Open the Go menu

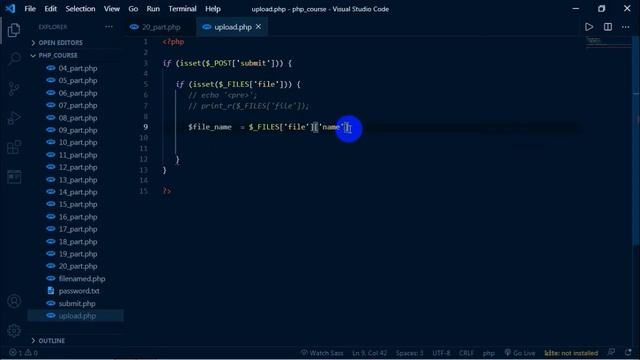[x=133, y=9]
